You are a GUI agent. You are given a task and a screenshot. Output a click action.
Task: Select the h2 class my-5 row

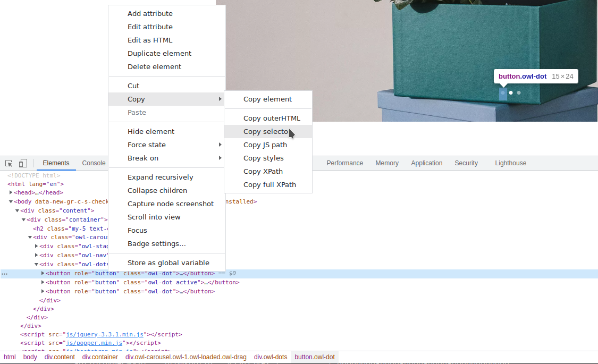[x=71, y=228]
